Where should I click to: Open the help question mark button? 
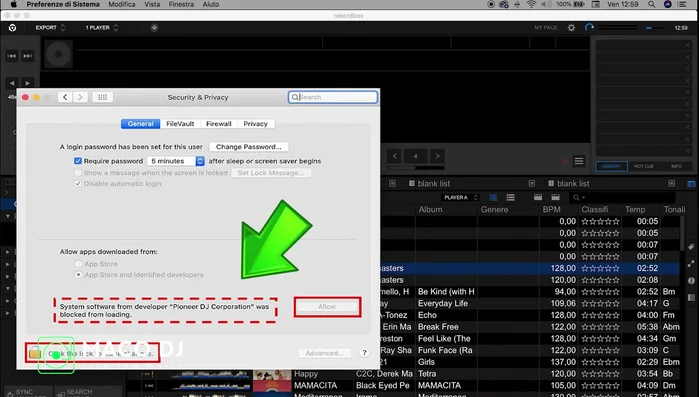364,353
